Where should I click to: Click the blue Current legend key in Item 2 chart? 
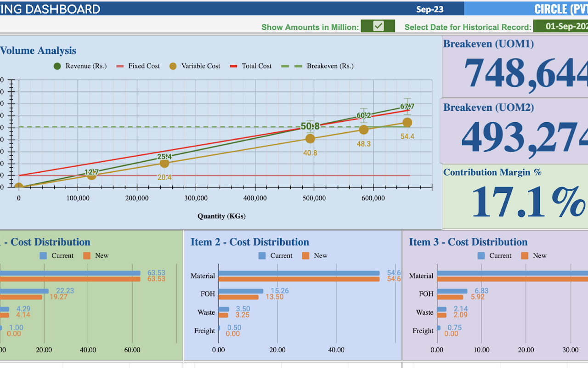coord(263,255)
